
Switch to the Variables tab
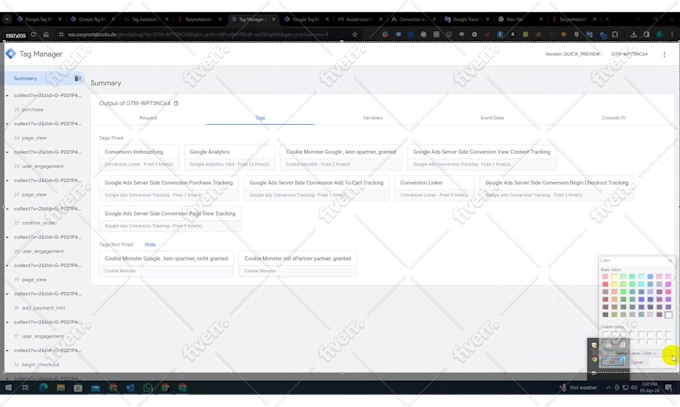tap(373, 118)
